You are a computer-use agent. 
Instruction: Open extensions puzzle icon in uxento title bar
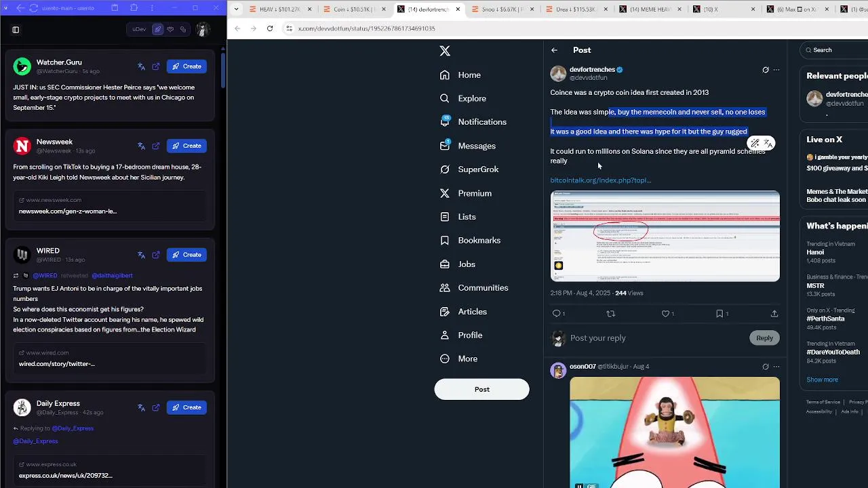[x=134, y=8]
